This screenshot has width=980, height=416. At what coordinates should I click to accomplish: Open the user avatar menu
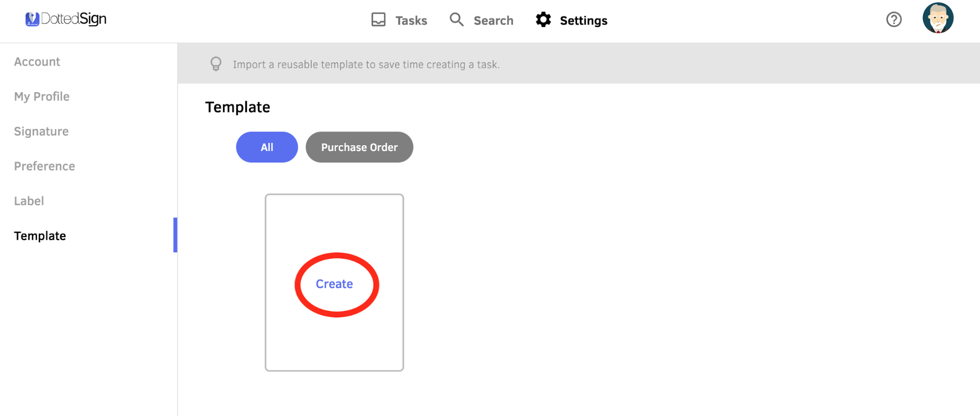click(x=938, y=18)
